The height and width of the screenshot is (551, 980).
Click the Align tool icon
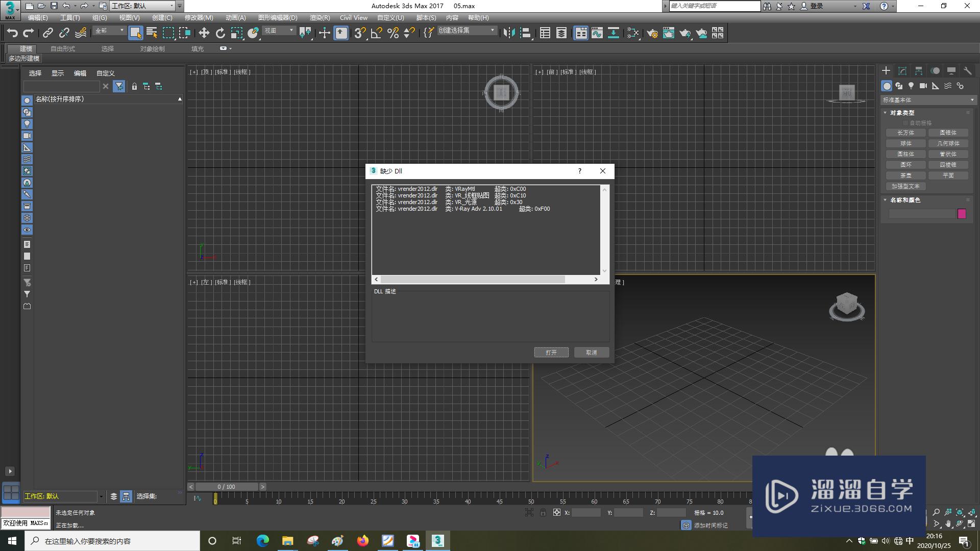click(x=525, y=33)
